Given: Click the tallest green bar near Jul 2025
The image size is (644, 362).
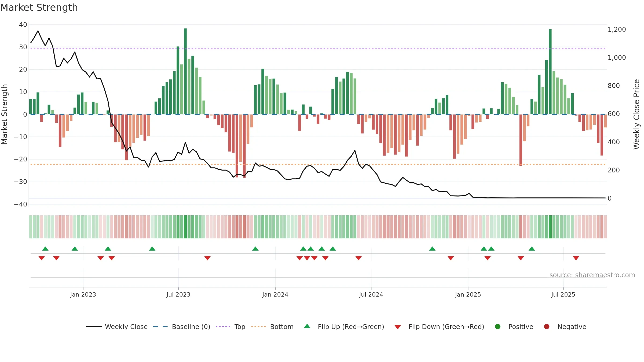Looking at the screenshot, I should pos(550,72).
